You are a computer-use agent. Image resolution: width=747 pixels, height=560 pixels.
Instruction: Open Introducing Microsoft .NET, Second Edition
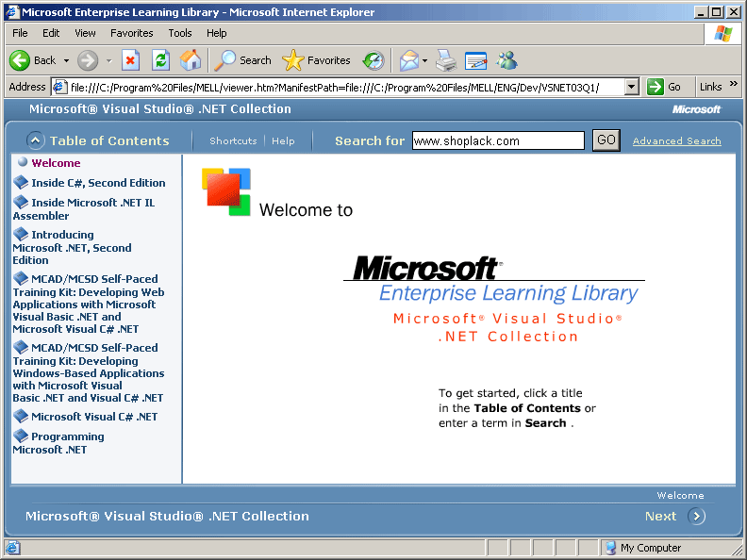[72, 248]
